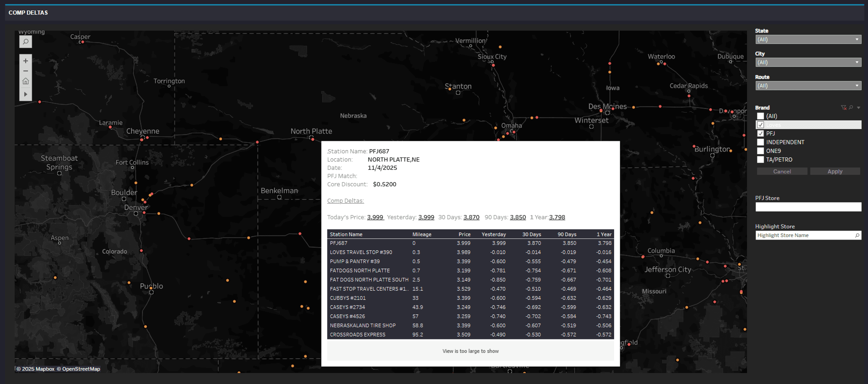
Task: Uncheck the Loves brand checkbox
Action: coord(761,125)
